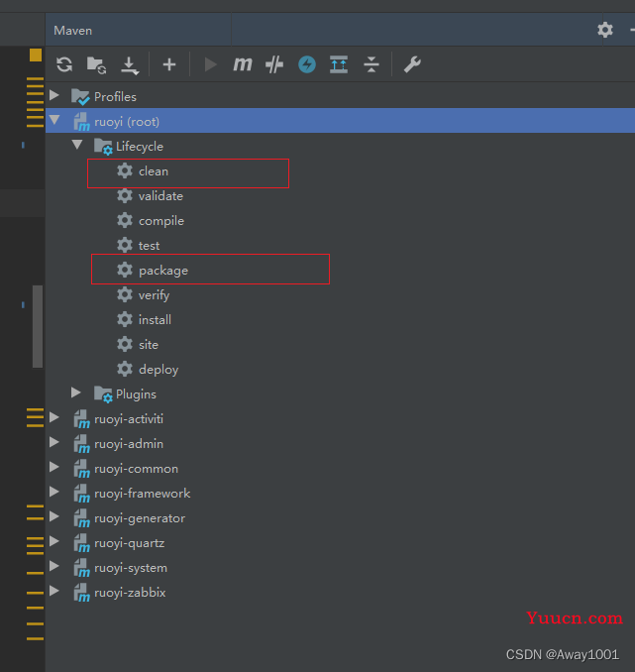Select the compile lifecycle goal

(x=161, y=221)
